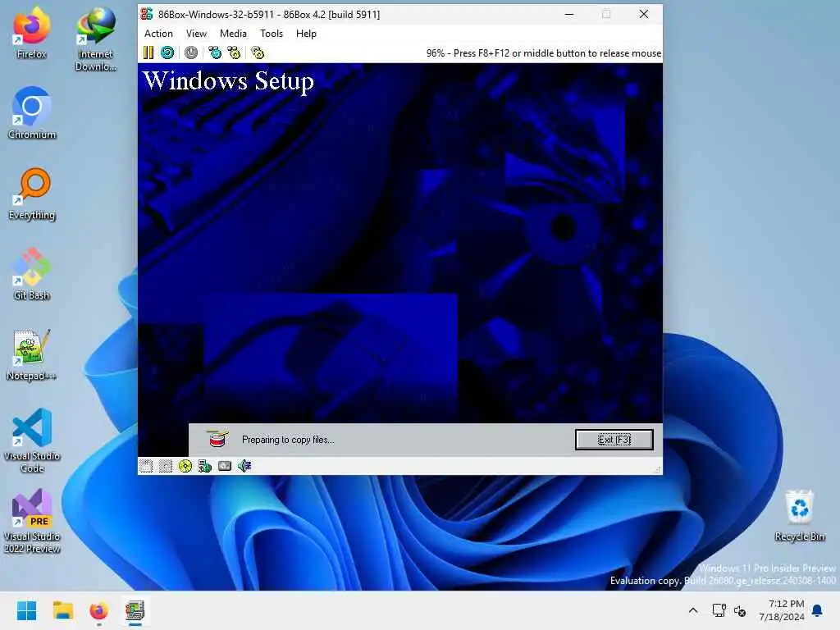Select Visual Studio 2022 Preview desktop icon
Image resolution: width=840 pixels, height=630 pixels.
tap(32, 521)
